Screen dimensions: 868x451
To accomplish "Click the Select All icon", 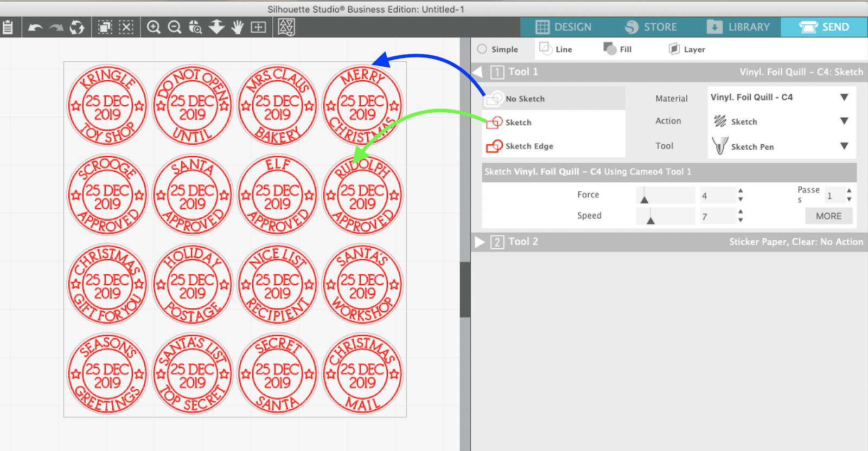I will tap(105, 27).
